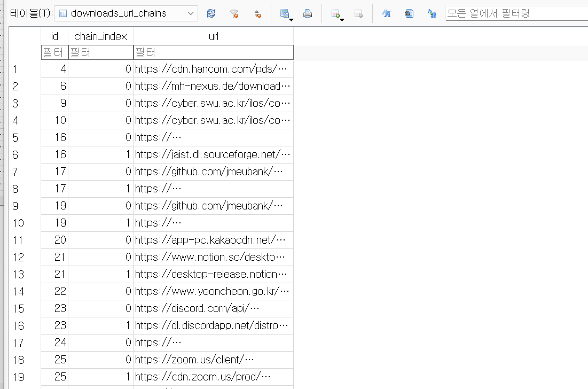Select the cdn.hancom.com url cell
The height and width of the screenshot is (389, 588).
(214, 69)
